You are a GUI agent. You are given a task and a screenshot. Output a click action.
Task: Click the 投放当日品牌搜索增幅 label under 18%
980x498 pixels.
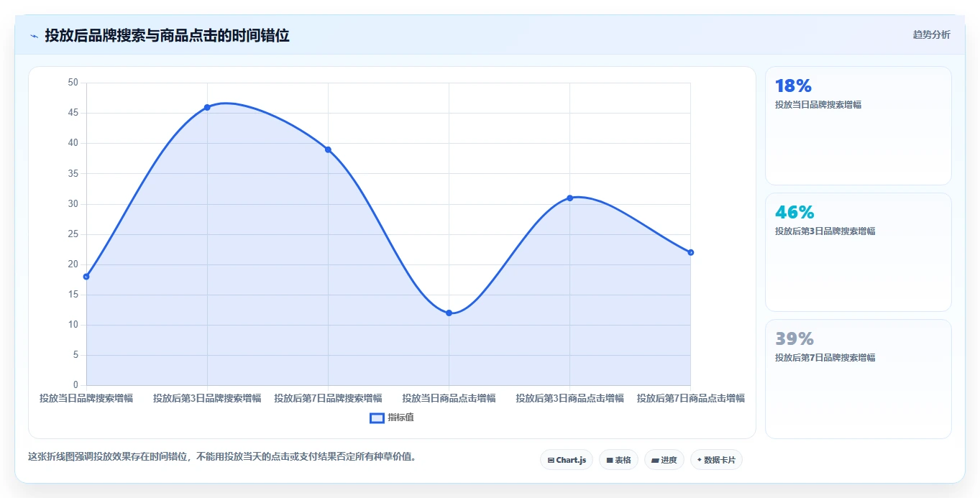[818, 105]
